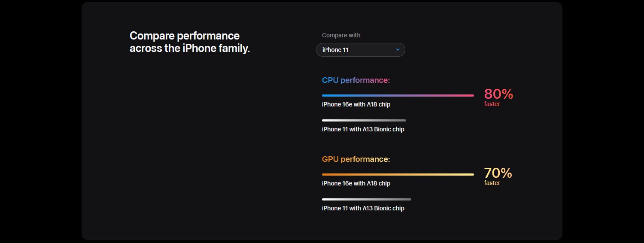The height and width of the screenshot is (243, 644).
Task: Click the dropdown chevron arrow icon
Action: point(398,50)
